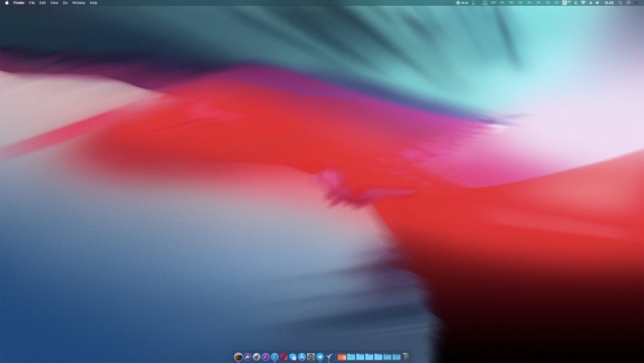Open the chat bubbles app in the Dock
The height and width of the screenshot is (363, 644).
point(293,357)
